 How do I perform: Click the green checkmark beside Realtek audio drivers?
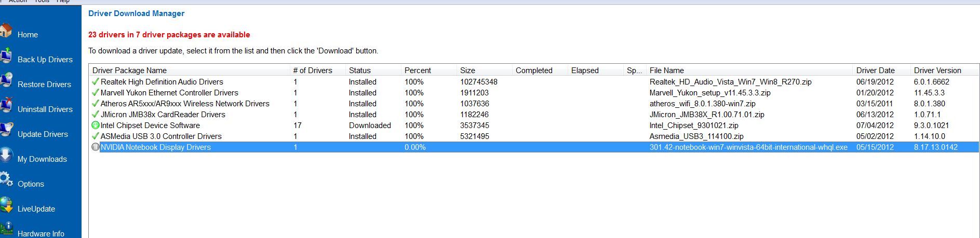click(x=95, y=81)
